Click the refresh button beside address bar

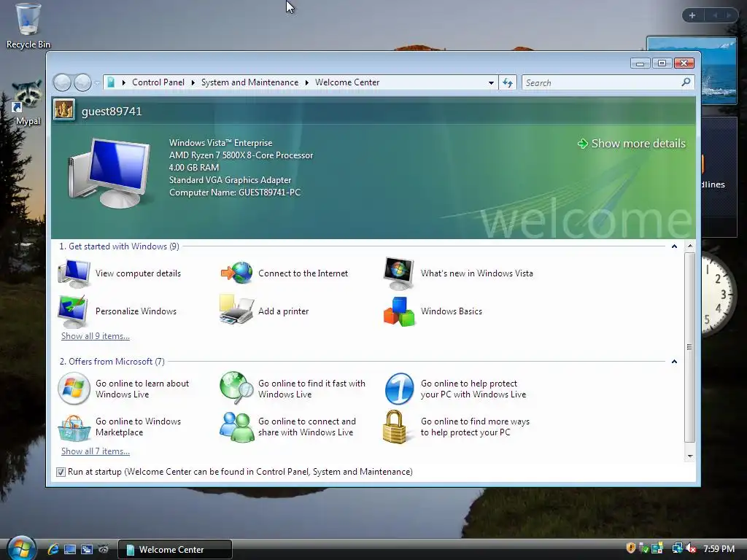coord(508,83)
